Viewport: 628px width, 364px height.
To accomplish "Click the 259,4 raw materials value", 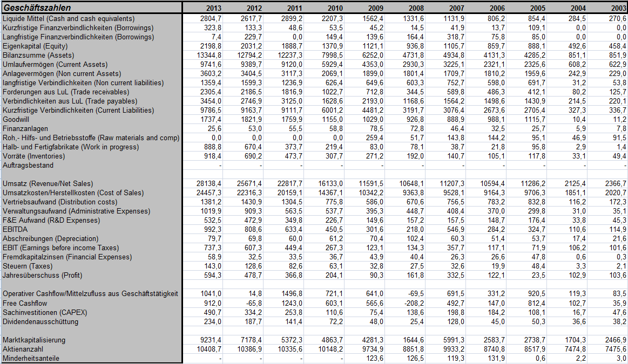I will coord(374,138).
